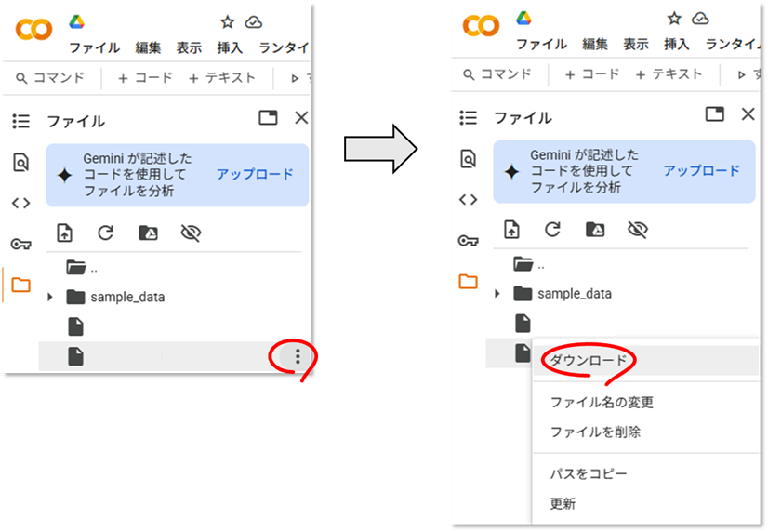Click upload file icon in right screenshot
The width and height of the screenshot is (768, 532).
(x=511, y=229)
